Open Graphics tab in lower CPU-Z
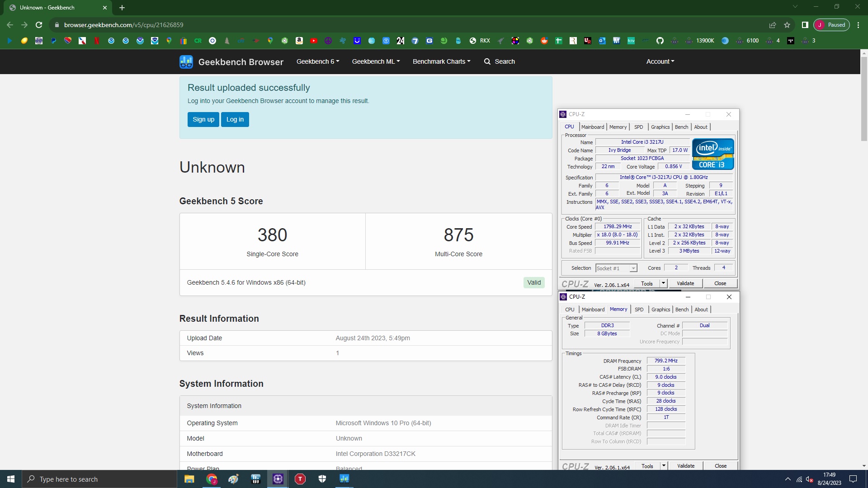This screenshot has width=868, height=488. (x=660, y=310)
